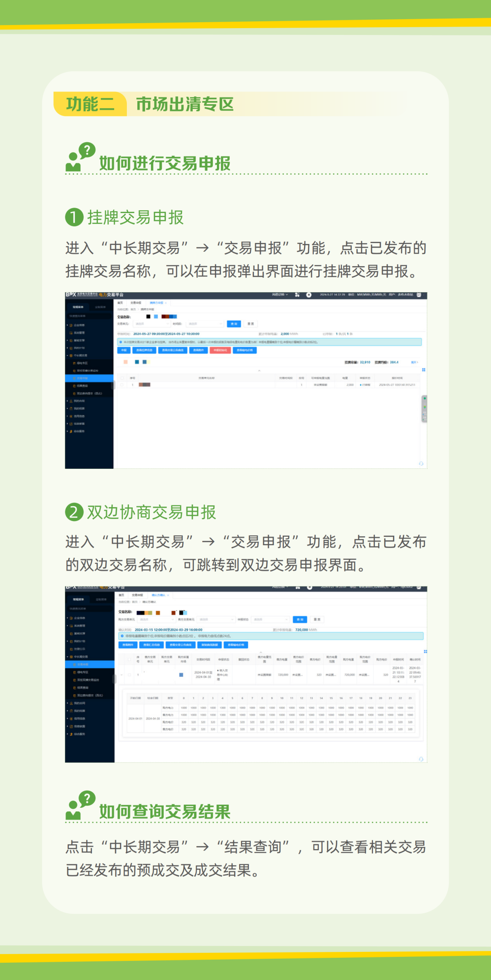
Task: Open the 风格切换 dropdown in 挂牌交易 screenshot header
Action: (280, 294)
